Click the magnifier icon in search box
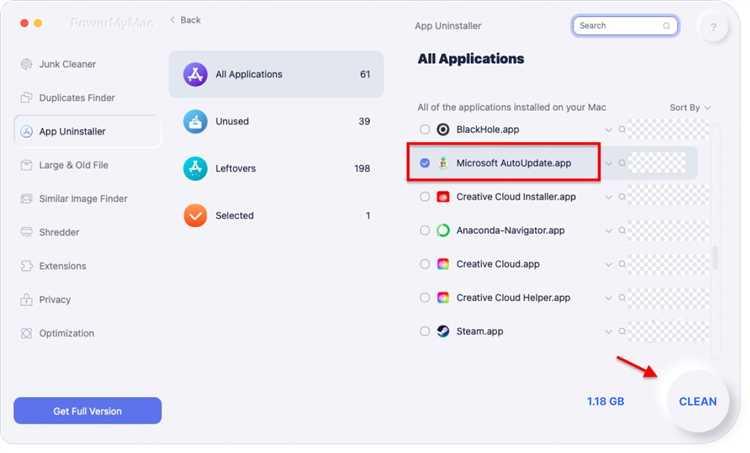 [x=666, y=26]
